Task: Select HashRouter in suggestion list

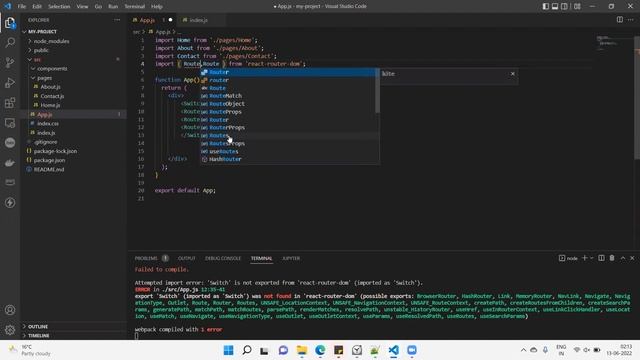Action: click(288, 159)
